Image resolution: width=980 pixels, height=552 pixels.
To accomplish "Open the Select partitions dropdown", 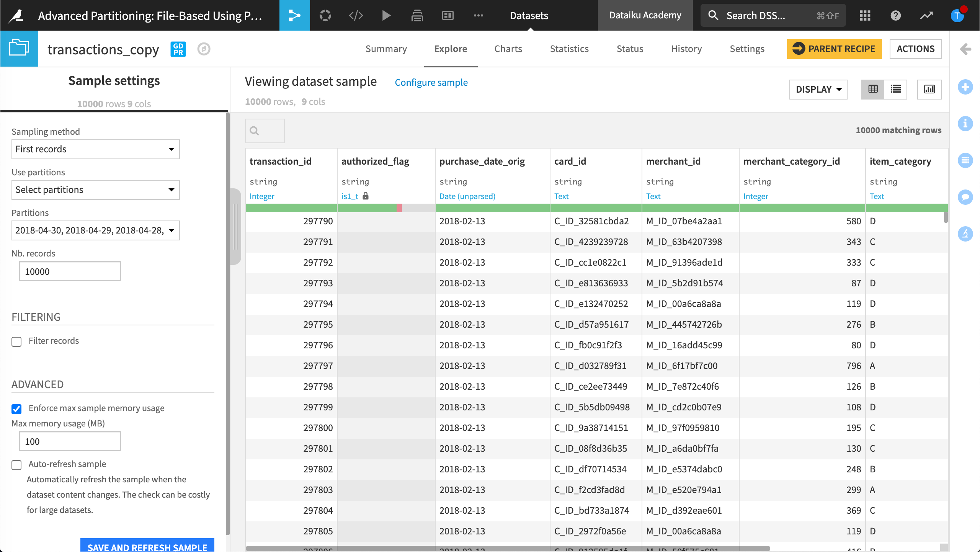I will click(x=95, y=189).
